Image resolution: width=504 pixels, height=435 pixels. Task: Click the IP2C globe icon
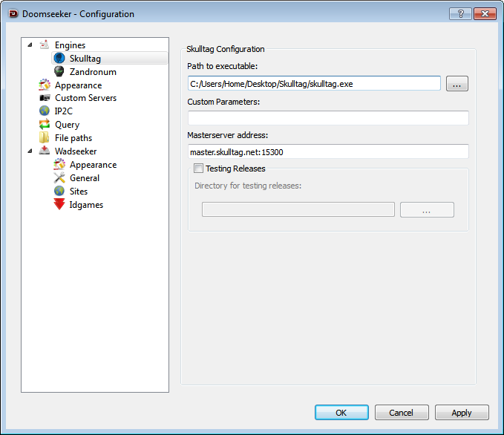(x=45, y=111)
